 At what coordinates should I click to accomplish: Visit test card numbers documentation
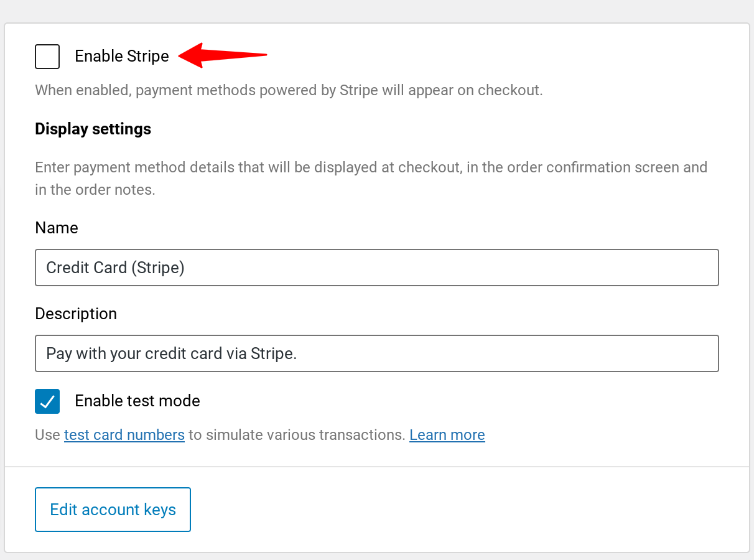point(124,435)
